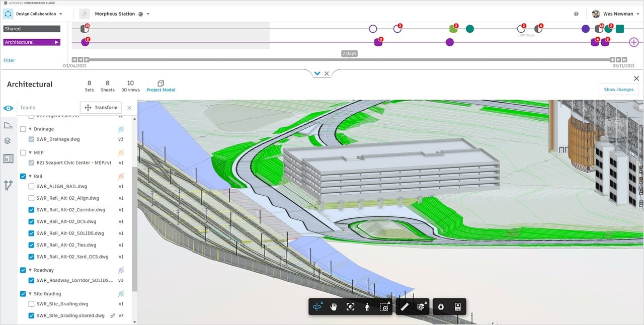Click the Show changes button
The height and width of the screenshot is (325, 644).
coord(618,89)
